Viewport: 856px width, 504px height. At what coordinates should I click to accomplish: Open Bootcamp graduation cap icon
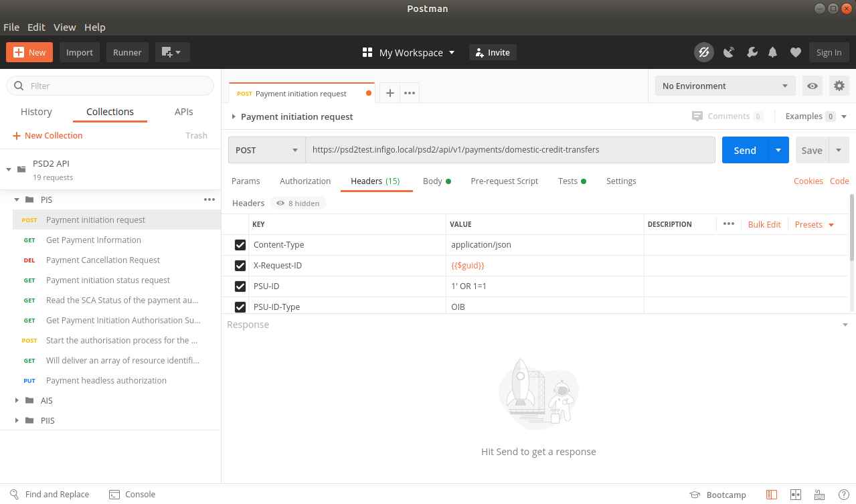pyautogui.click(x=695, y=495)
